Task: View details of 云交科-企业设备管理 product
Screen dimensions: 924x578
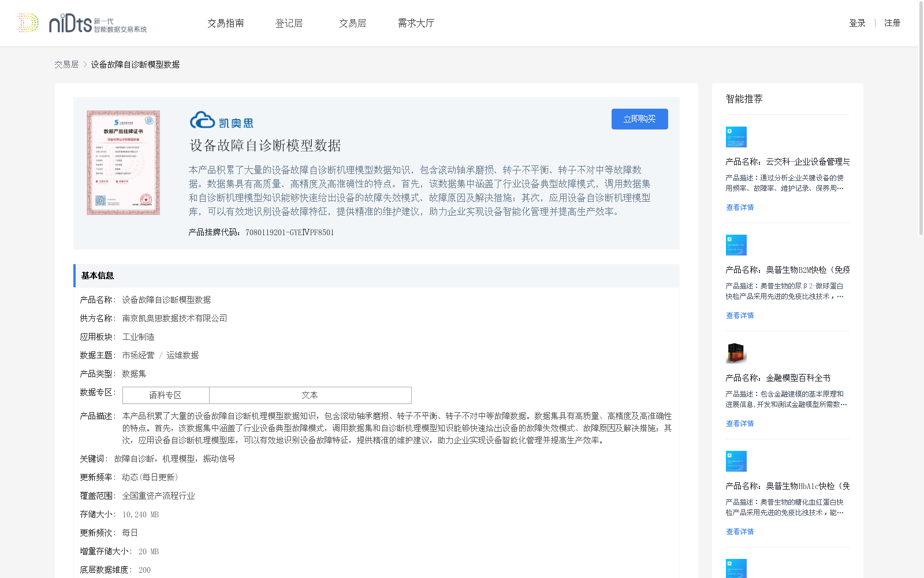Action: click(x=740, y=208)
